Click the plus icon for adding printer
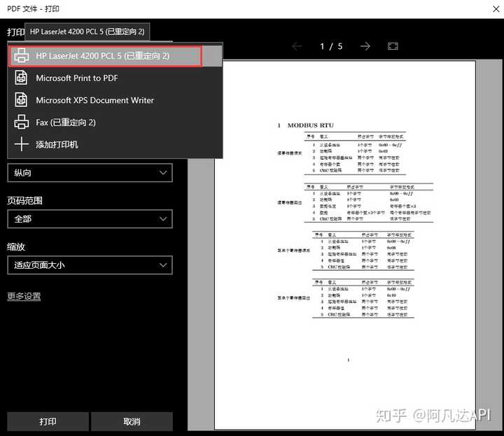The width and height of the screenshot is (504, 436). (x=21, y=144)
